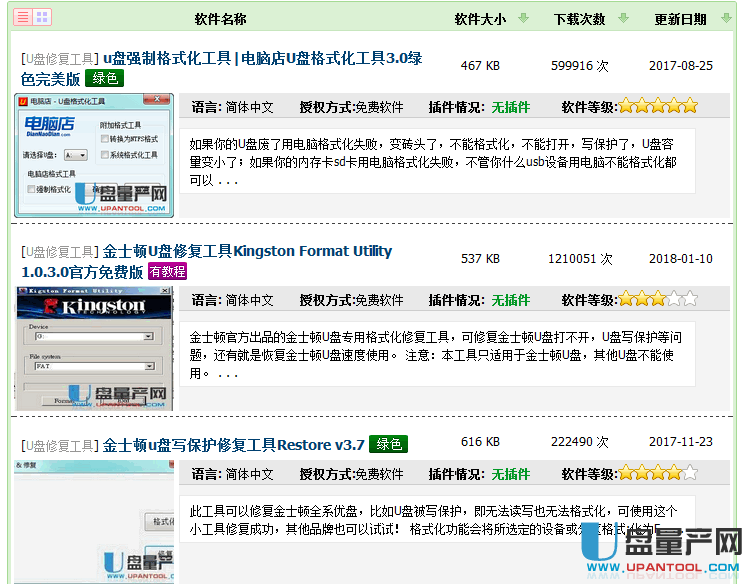Click the Kingston Format Utility screenshot thumbnail

click(94, 348)
